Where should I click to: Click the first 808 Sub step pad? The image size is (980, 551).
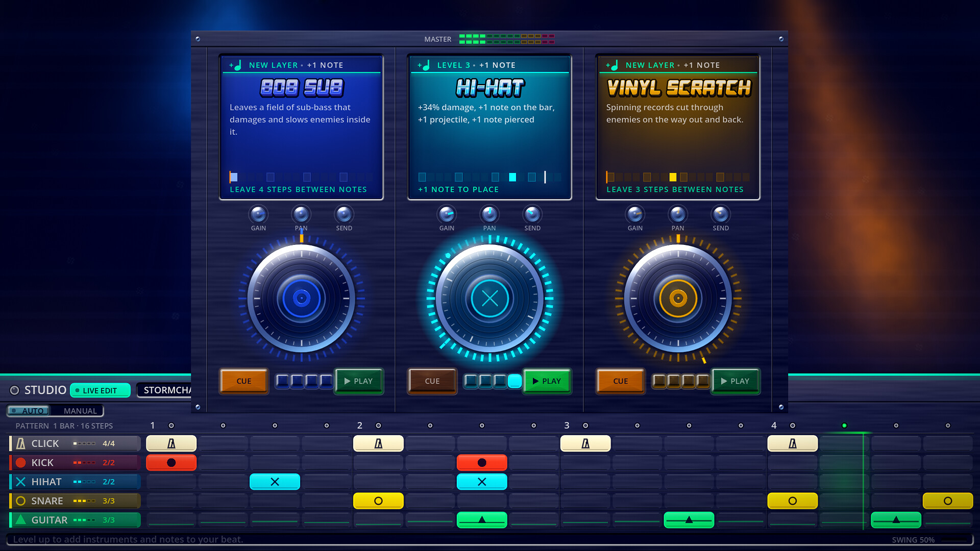point(282,381)
